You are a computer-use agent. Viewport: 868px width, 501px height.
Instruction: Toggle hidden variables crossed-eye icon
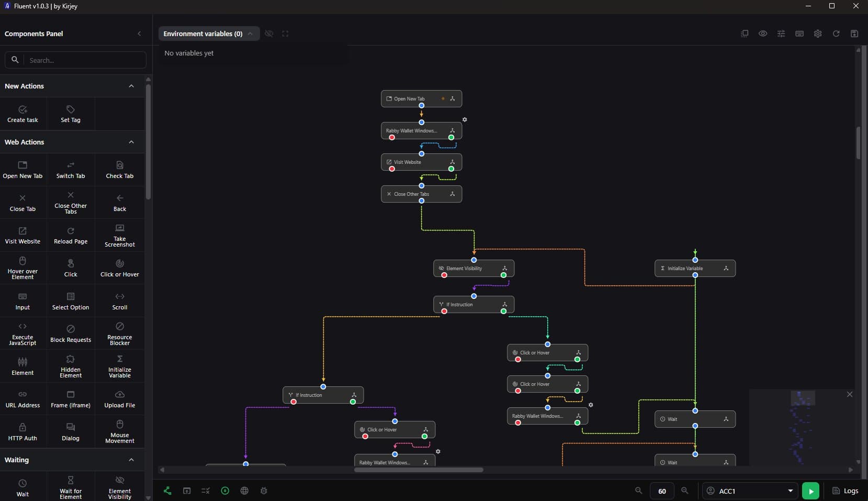269,34
